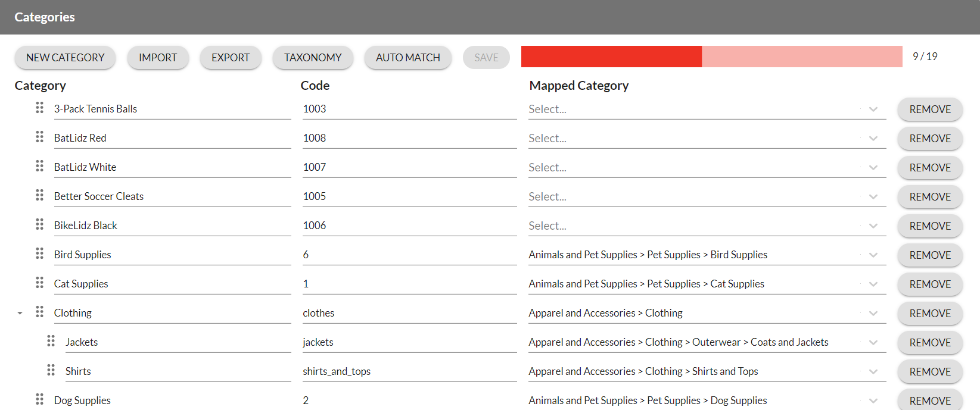Collapse the Clothing category tree
Image resolution: width=980 pixels, height=410 pixels.
click(x=20, y=313)
